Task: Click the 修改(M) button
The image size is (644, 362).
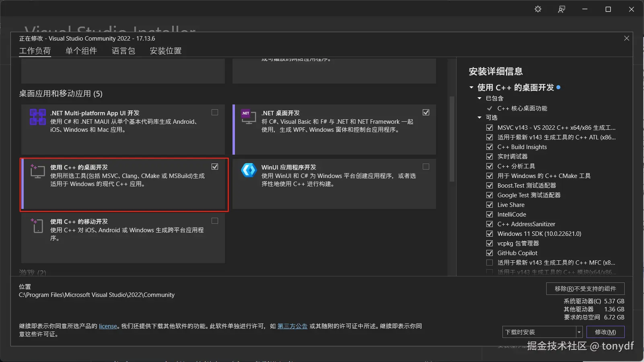Action: [605, 332]
